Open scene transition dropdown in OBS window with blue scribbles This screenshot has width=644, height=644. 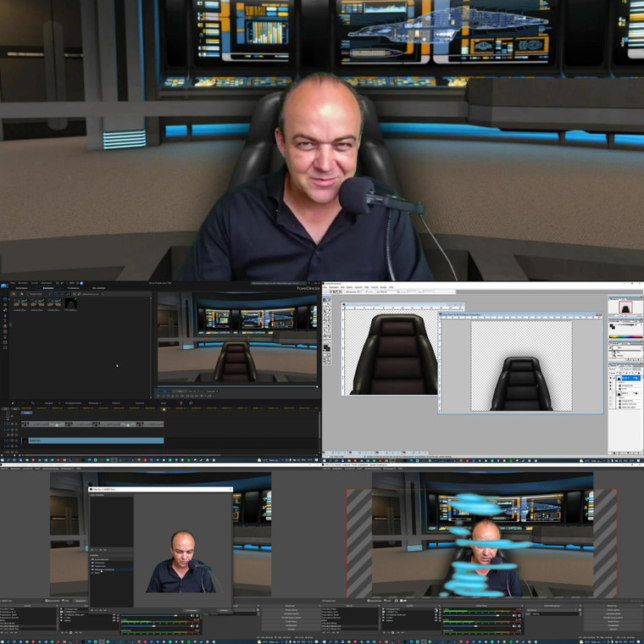(x=551, y=610)
